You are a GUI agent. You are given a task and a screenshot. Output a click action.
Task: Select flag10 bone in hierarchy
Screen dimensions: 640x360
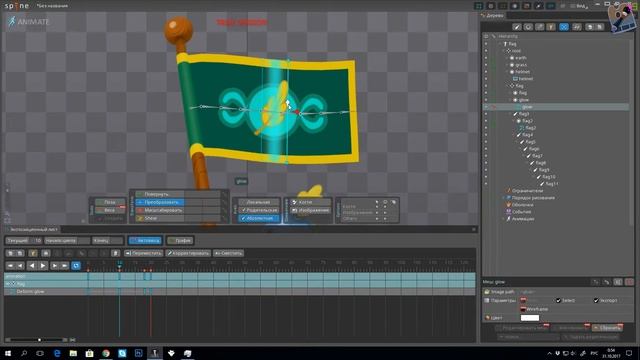(x=549, y=177)
